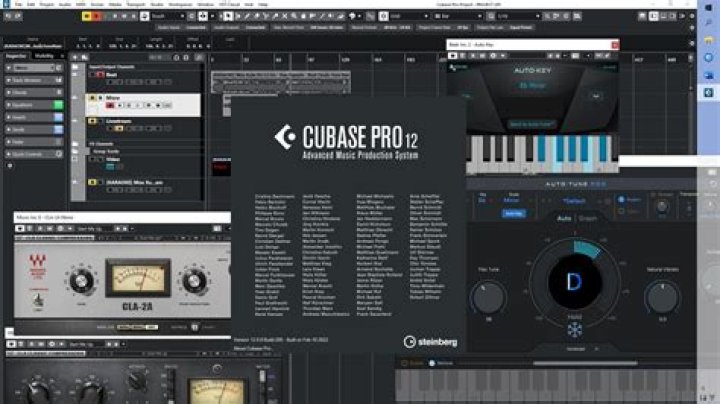
Task: Open the Windows Start button in right taskbar
Action: pos(709,8)
